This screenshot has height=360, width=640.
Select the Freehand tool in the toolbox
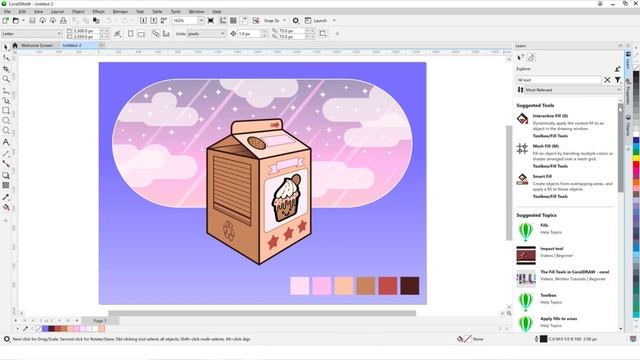coord(6,90)
